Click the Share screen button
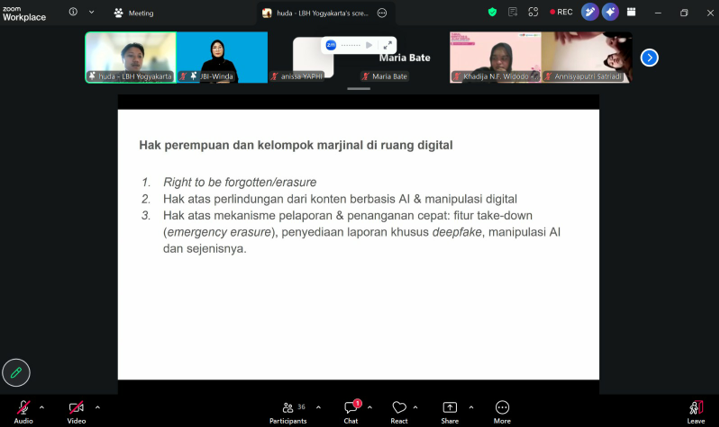This screenshot has height=427, width=719. (x=450, y=412)
